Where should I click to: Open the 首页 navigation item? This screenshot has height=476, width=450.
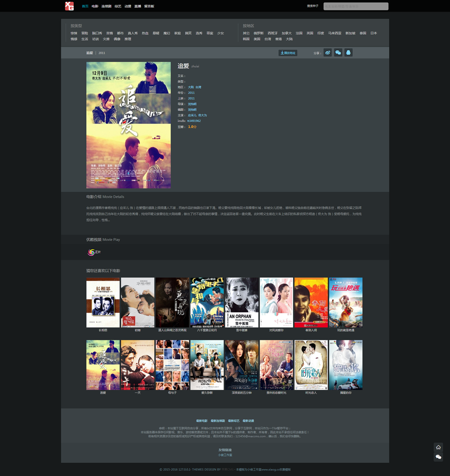85,6
